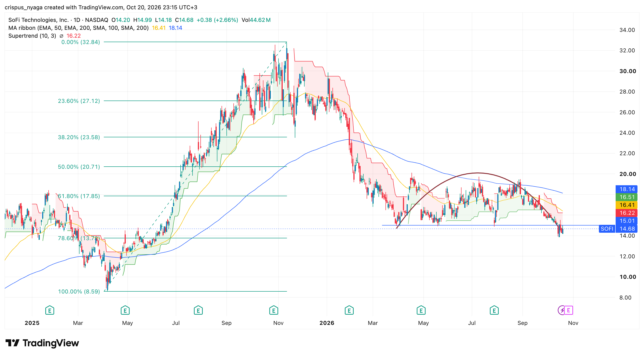Open the earnings marker above Nov 2025

274,310
